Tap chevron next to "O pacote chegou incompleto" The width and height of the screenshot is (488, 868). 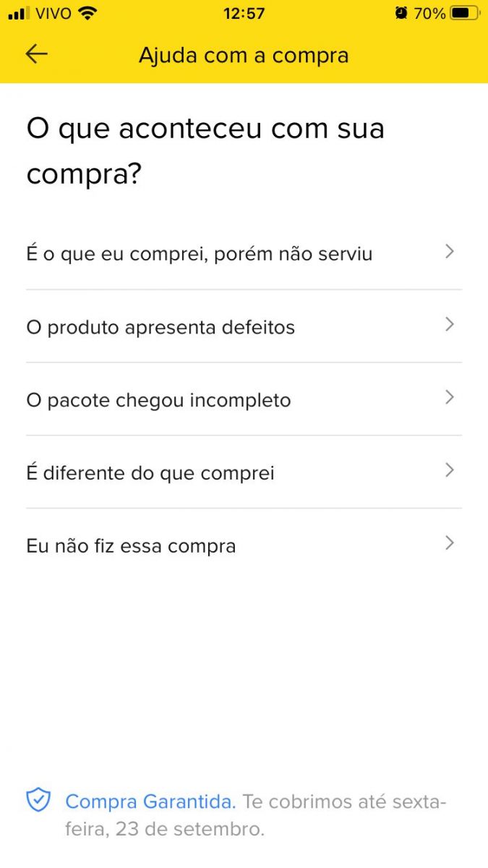coord(450,397)
